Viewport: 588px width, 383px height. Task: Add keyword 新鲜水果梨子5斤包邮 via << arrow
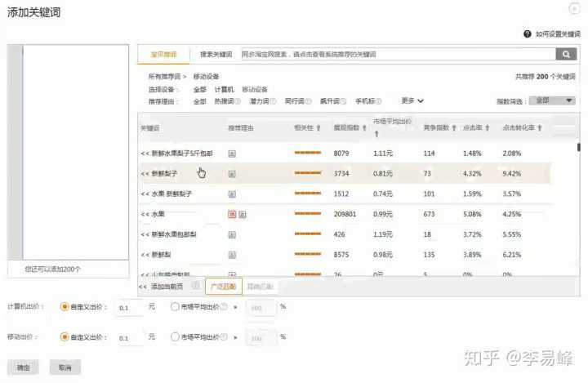(145, 154)
